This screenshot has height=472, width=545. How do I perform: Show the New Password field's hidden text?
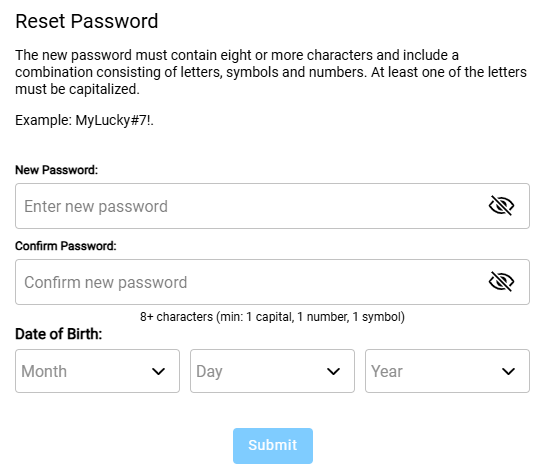(x=501, y=206)
